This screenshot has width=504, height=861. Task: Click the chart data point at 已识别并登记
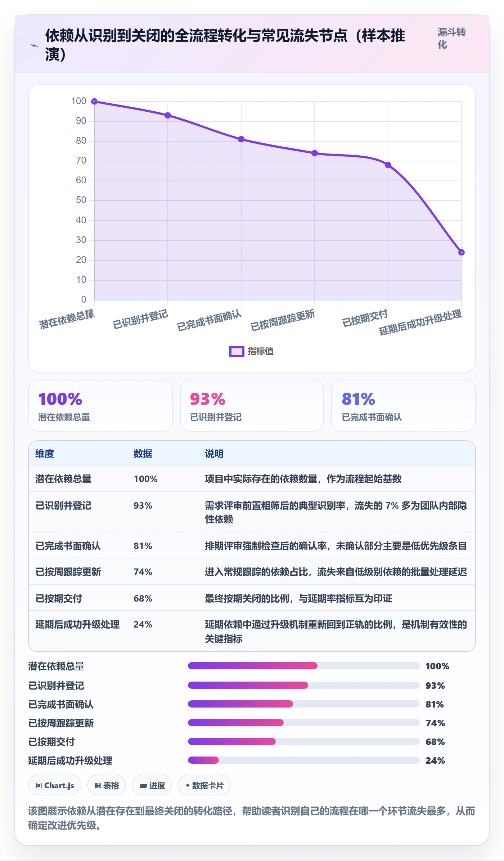[168, 115]
